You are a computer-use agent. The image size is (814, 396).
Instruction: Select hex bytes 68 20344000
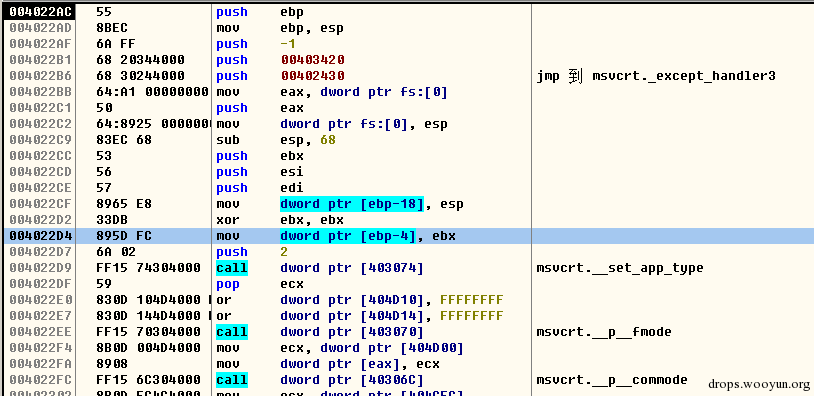pos(140,60)
